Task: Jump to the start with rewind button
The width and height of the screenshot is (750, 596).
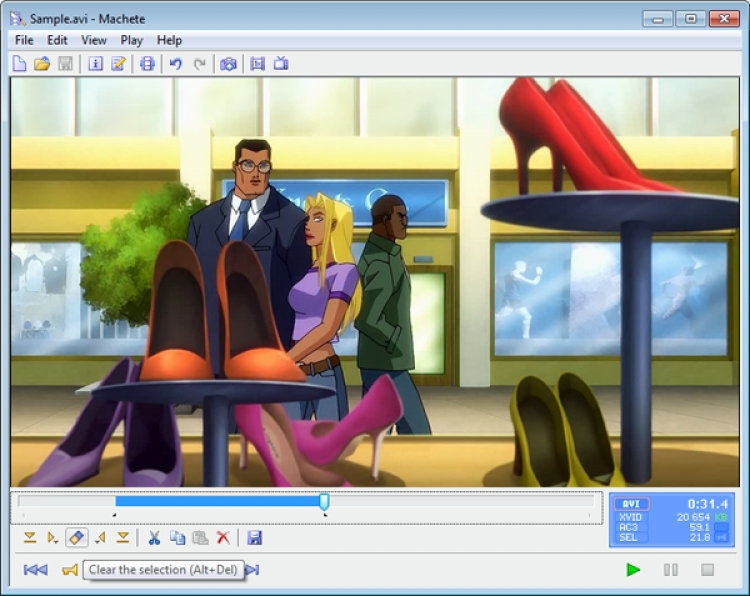Action: pos(36,570)
